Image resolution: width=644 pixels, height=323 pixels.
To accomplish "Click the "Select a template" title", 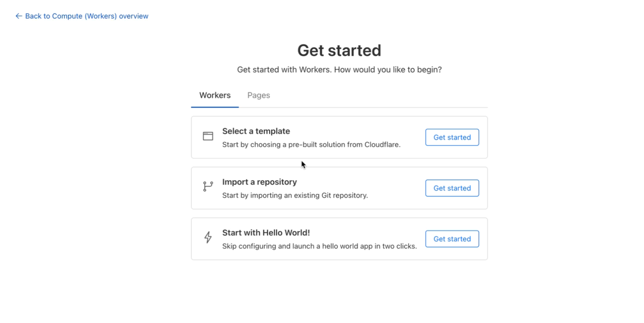I will 256,131.
